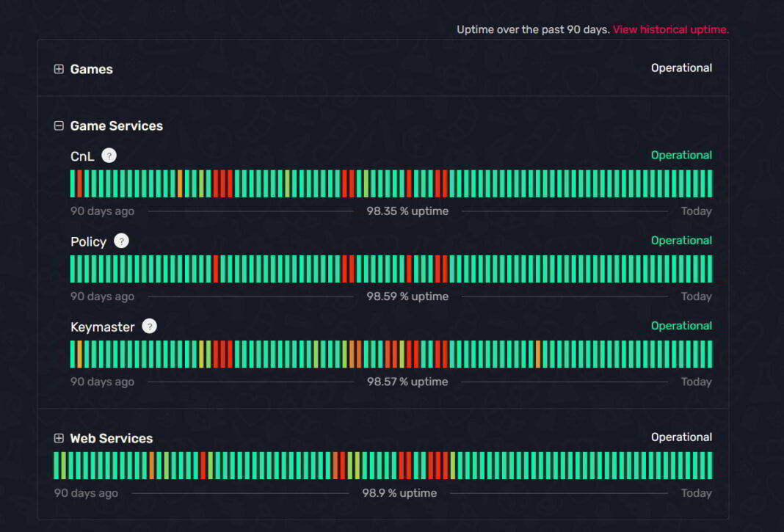This screenshot has height=532, width=784.
Task: Click the CnL service name label
Action: tap(82, 156)
